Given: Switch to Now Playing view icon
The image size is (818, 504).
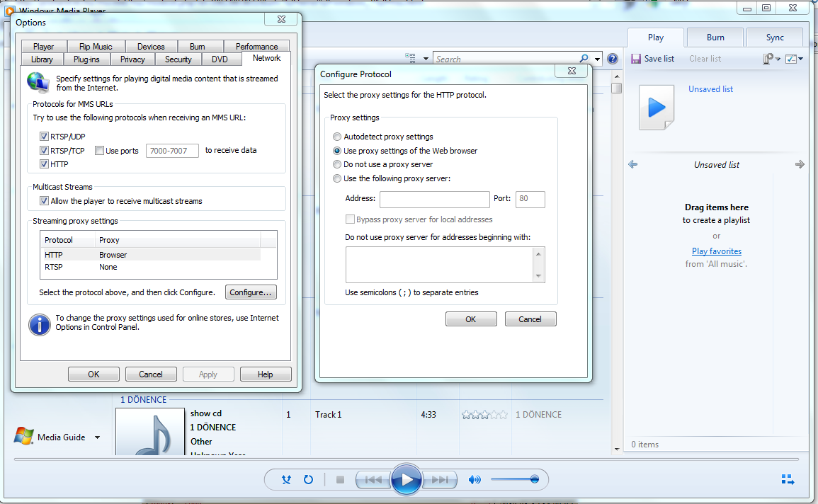Looking at the screenshot, I should (788, 479).
